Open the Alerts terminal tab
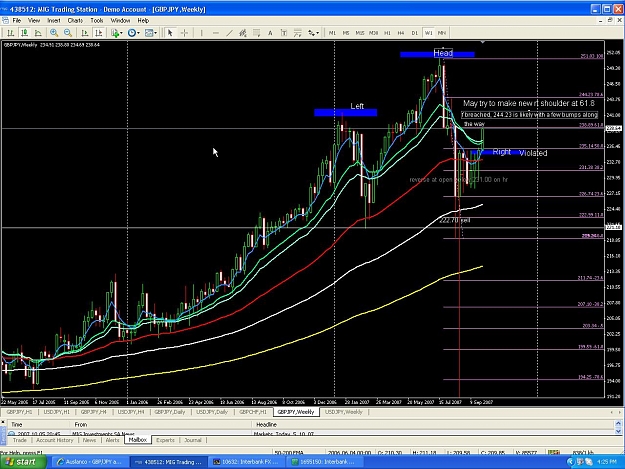Viewport: 625px width, 469px height. (112, 440)
